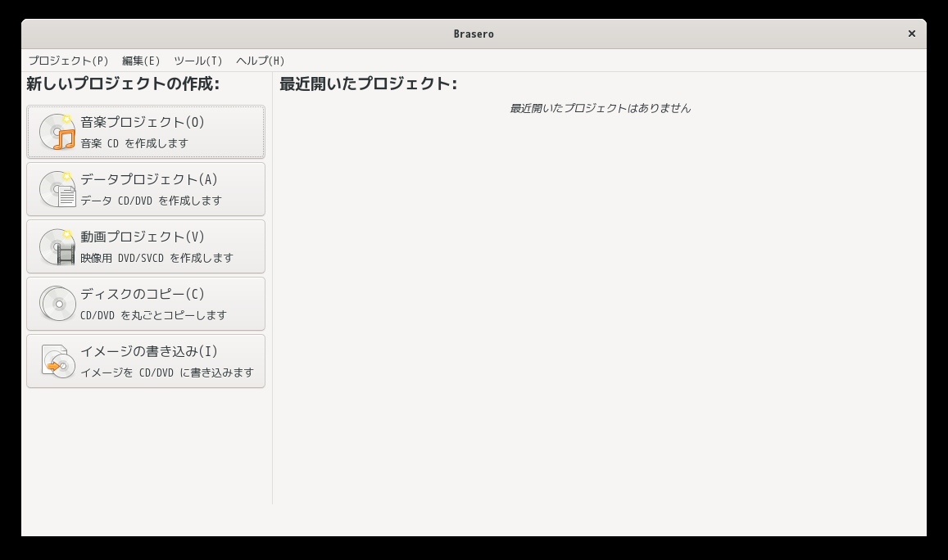This screenshot has width=948, height=560.
Task: Open the プロジェクト(P) menu
Action: click(x=68, y=61)
